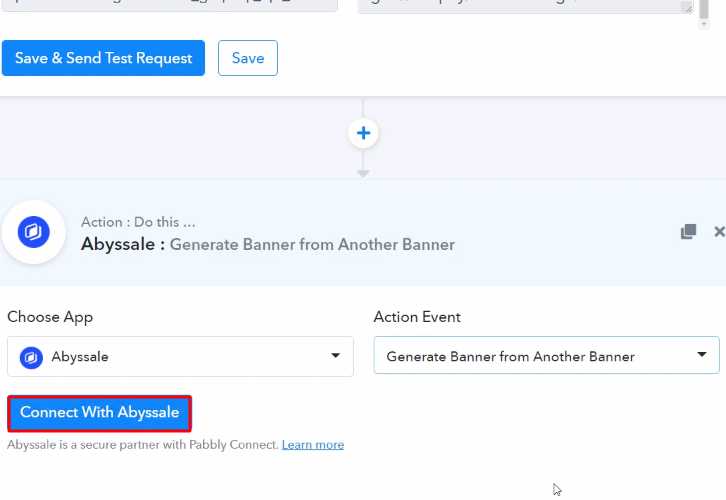The image size is (726, 500).
Task: Click the scrollbar down arrow at the top right
Action: (704, 24)
